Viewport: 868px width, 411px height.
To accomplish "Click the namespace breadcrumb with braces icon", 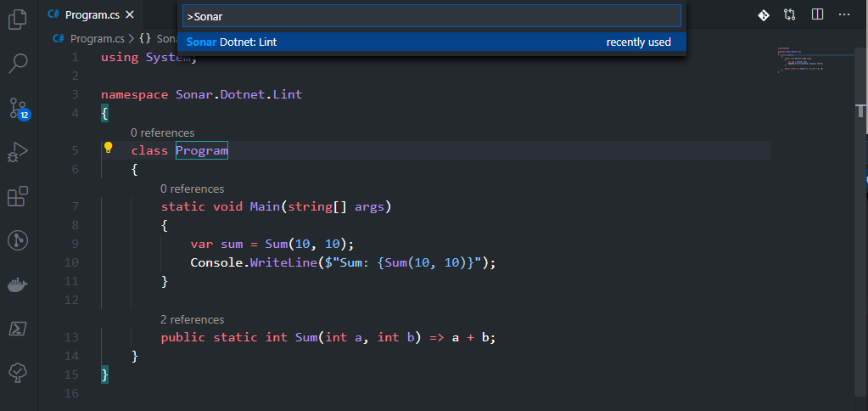I will point(158,39).
